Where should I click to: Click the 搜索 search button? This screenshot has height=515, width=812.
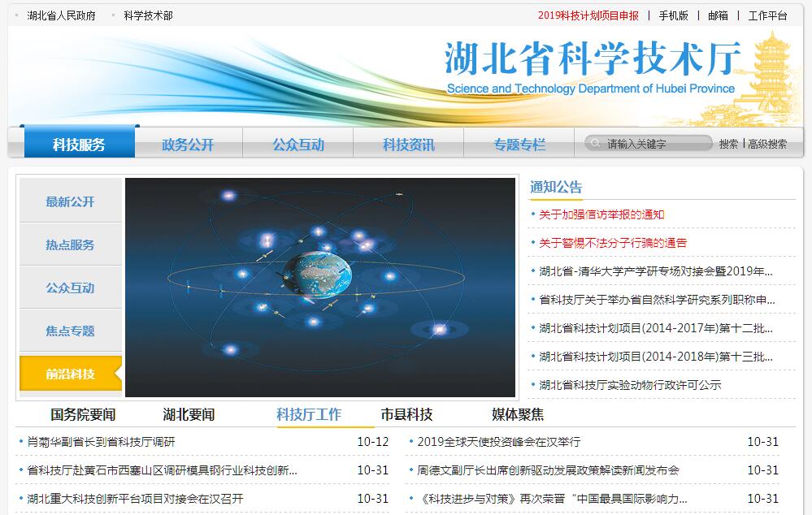pos(728,144)
